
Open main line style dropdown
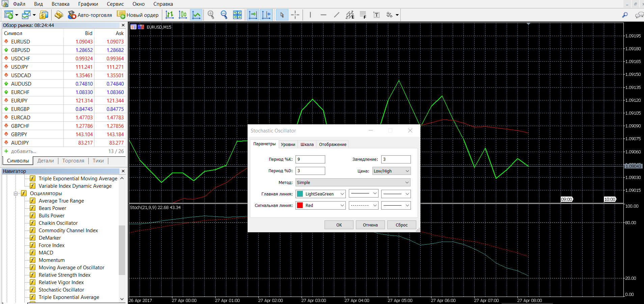(363, 194)
